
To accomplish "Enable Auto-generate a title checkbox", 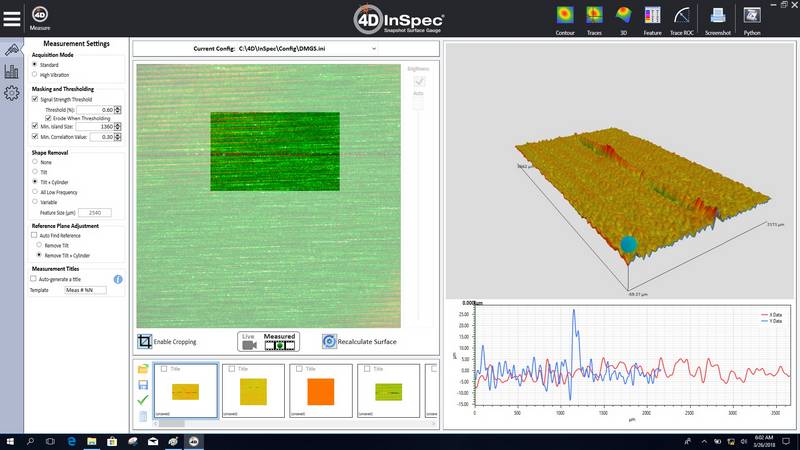I will coord(33,279).
